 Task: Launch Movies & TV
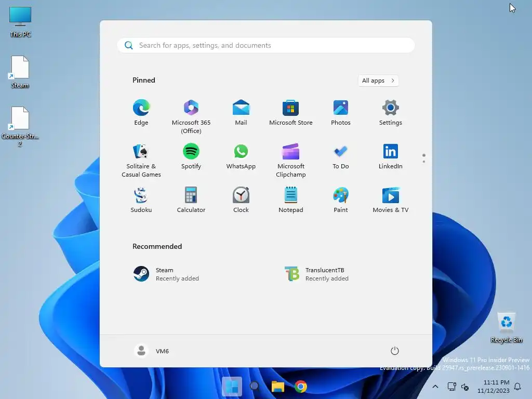(391, 200)
